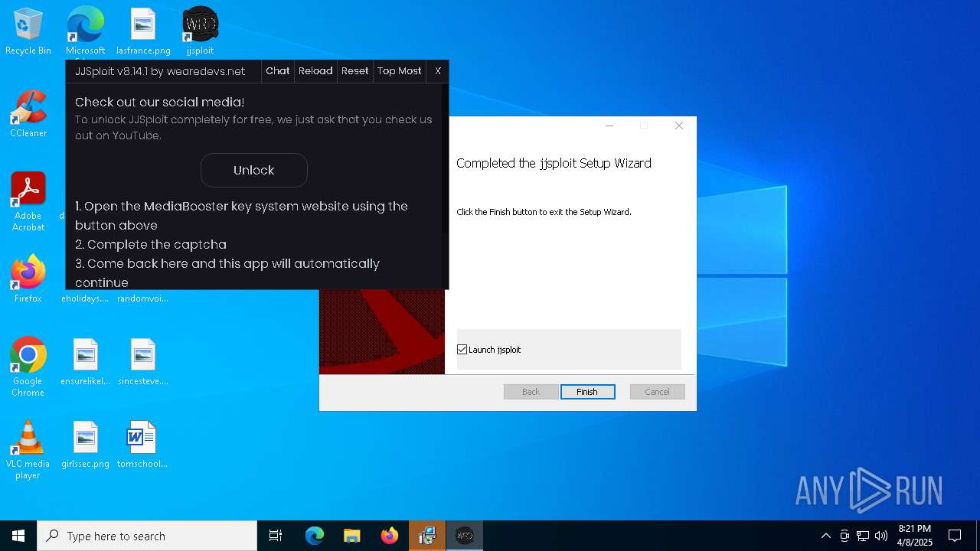
Task: Select the lasfrance.png file on desktop
Action: (x=143, y=31)
